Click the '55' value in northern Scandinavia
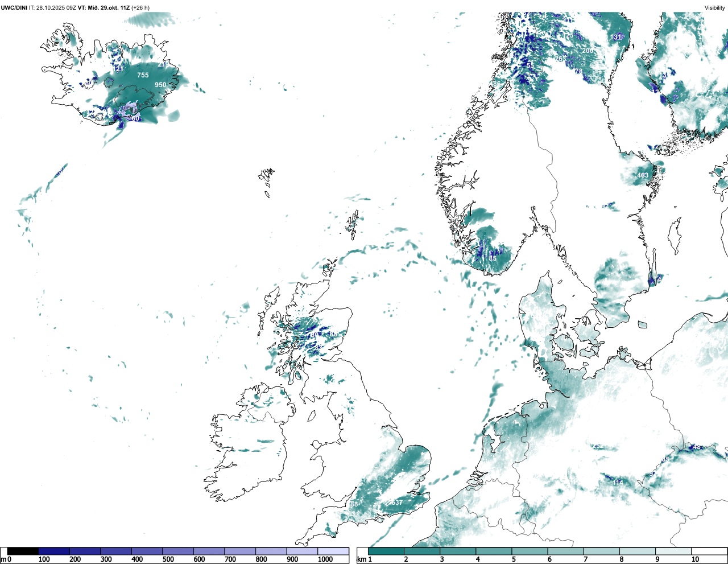 click(x=530, y=65)
